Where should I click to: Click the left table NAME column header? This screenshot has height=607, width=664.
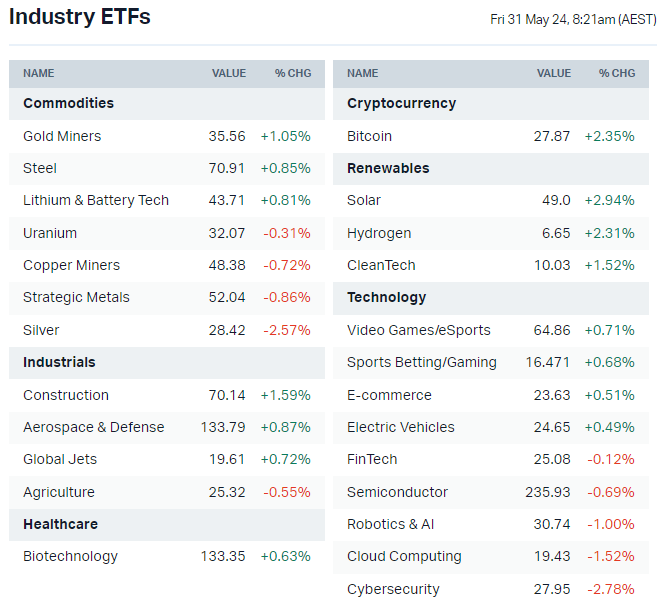pyautogui.click(x=39, y=73)
